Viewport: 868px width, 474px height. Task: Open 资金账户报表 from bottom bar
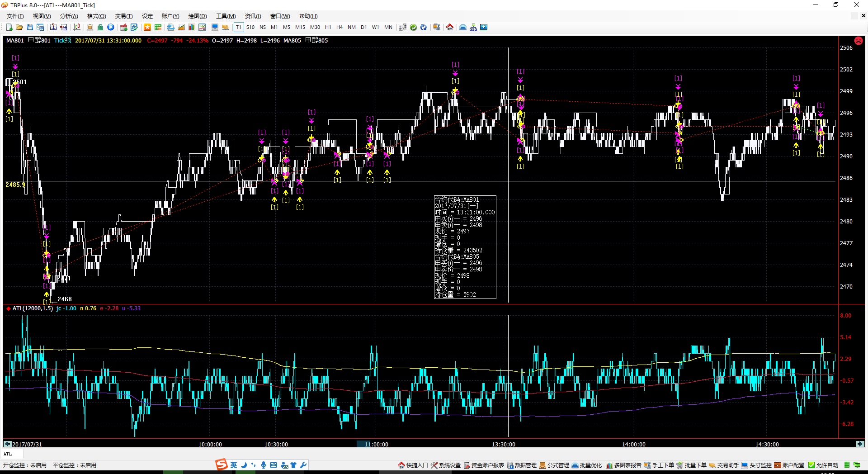484,465
